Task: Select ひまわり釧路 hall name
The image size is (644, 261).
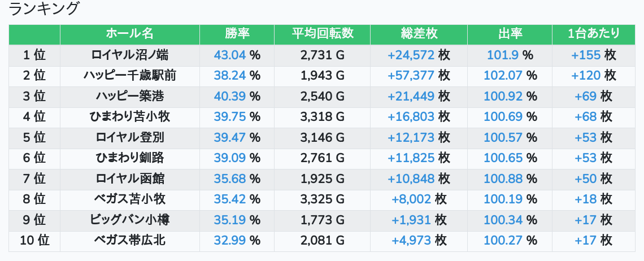Action: (x=129, y=158)
